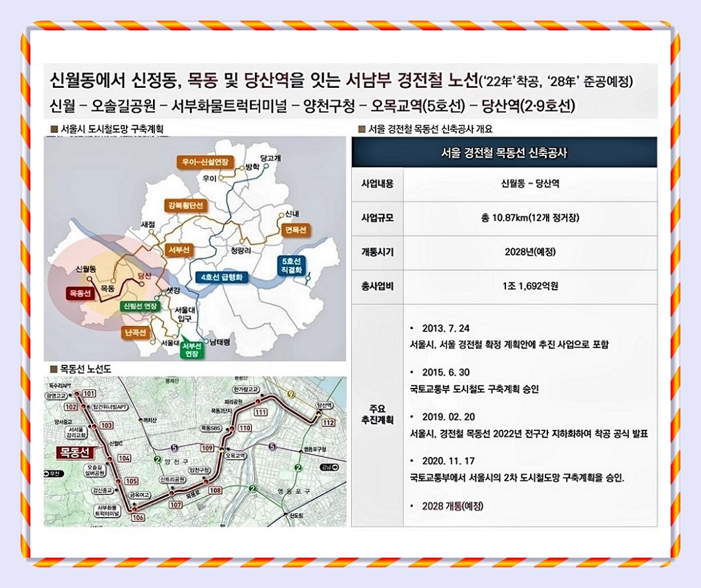Select station marker 111 on route map
The width and height of the screenshot is (701, 588).
click(261, 412)
